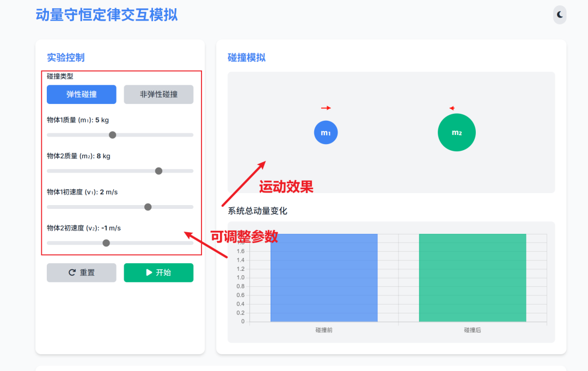This screenshot has height=371, width=588.
Task: Click the 物体2初速度 slider handle
Action: (x=106, y=243)
